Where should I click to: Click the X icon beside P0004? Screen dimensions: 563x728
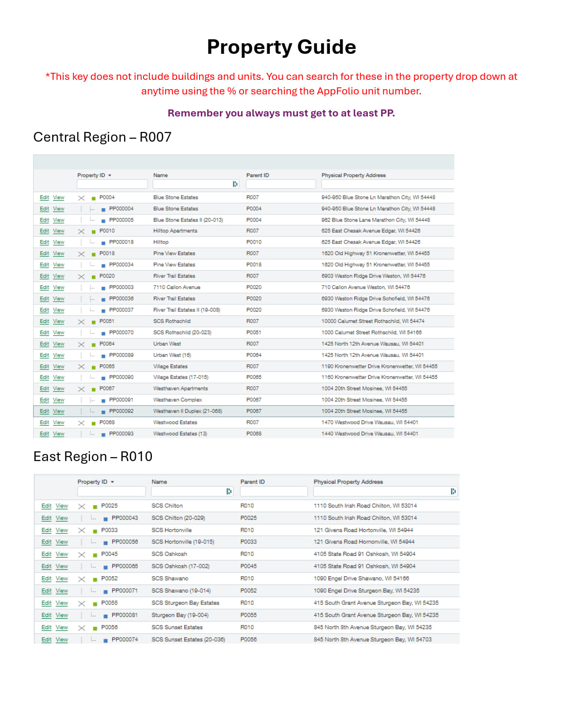click(81, 198)
